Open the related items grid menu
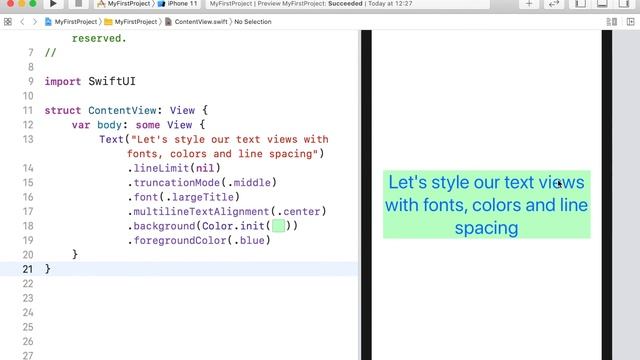This screenshot has height=360, width=640. (8, 22)
